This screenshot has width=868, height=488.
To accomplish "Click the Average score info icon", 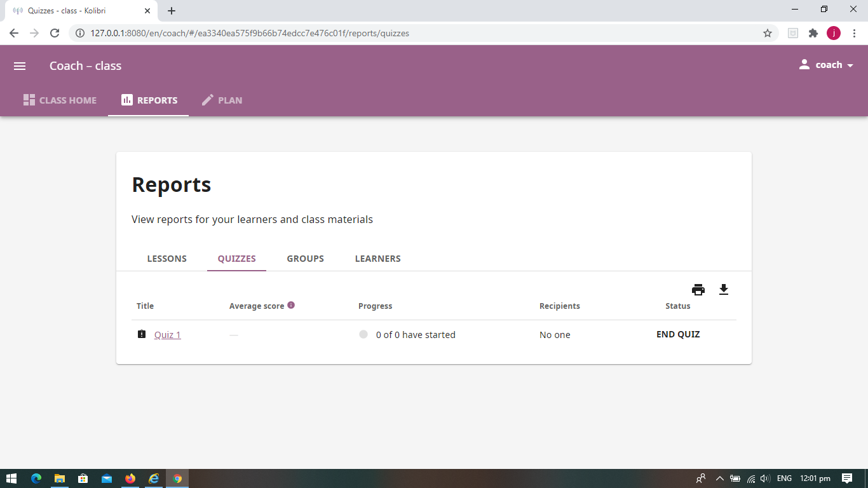I will click(292, 304).
